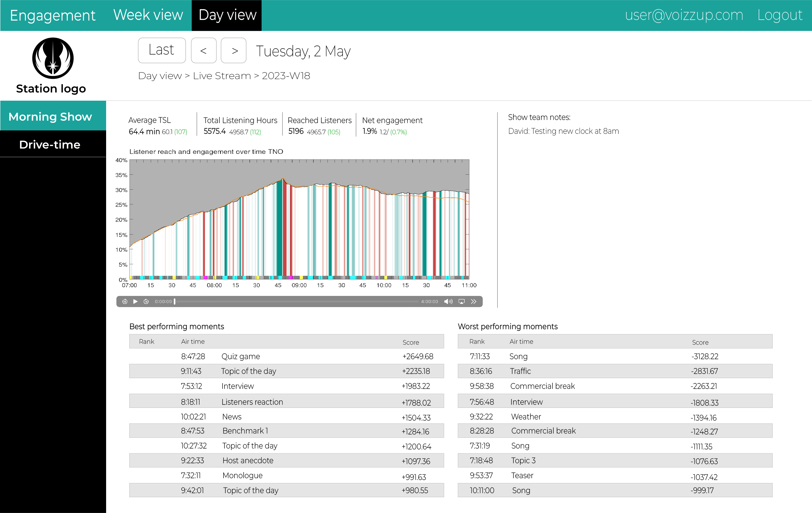Go to next day arrow
This screenshot has height=513, width=812.
(x=233, y=50)
